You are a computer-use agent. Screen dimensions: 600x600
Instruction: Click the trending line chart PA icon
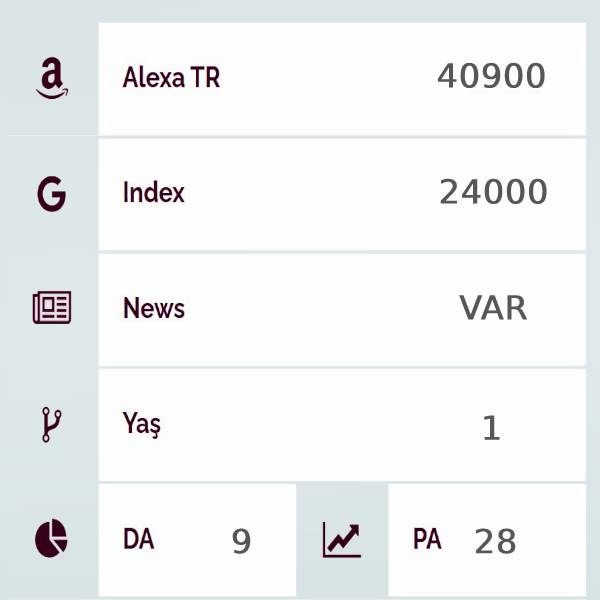pos(342,540)
